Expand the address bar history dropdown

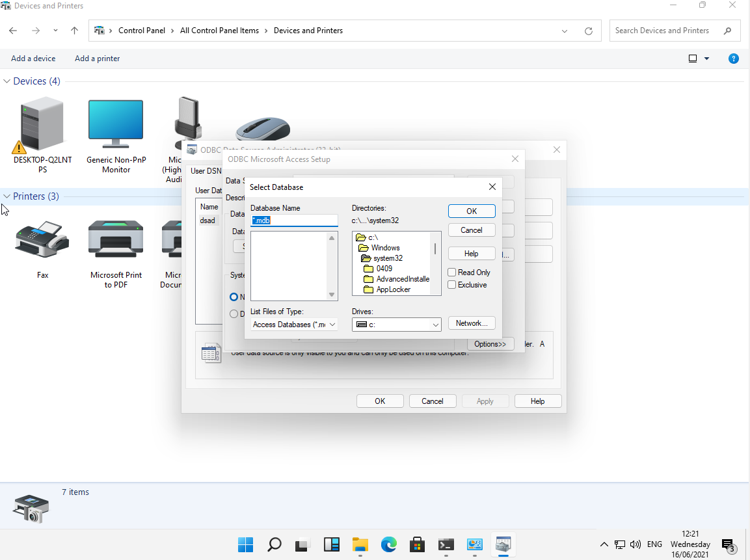coord(565,31)
